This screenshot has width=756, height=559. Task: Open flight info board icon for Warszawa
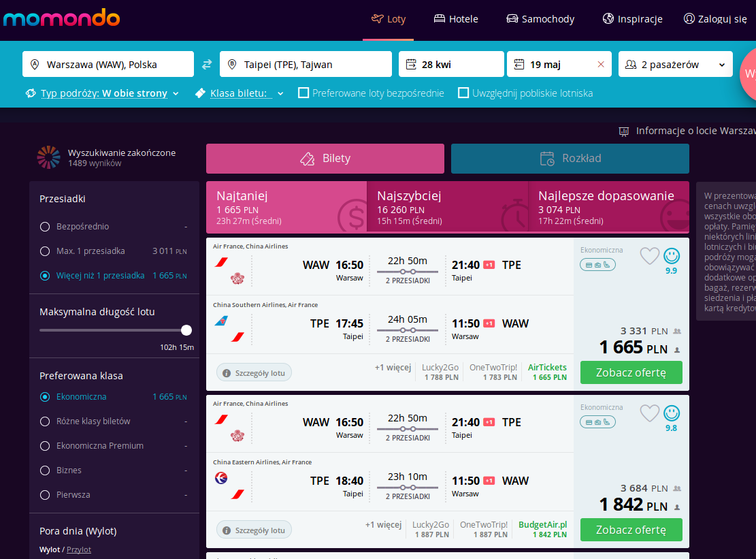pyautogui.click(x=624, y=131)
